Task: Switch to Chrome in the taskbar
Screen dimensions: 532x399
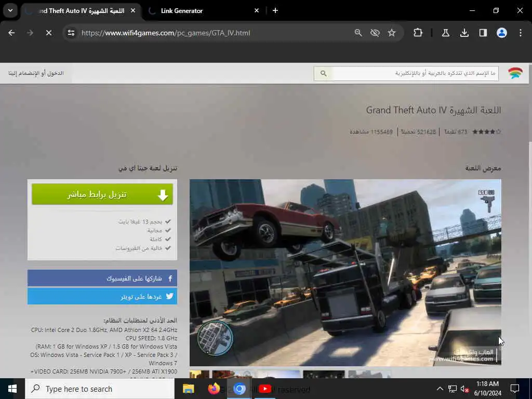Action: [x=239, y=389]
